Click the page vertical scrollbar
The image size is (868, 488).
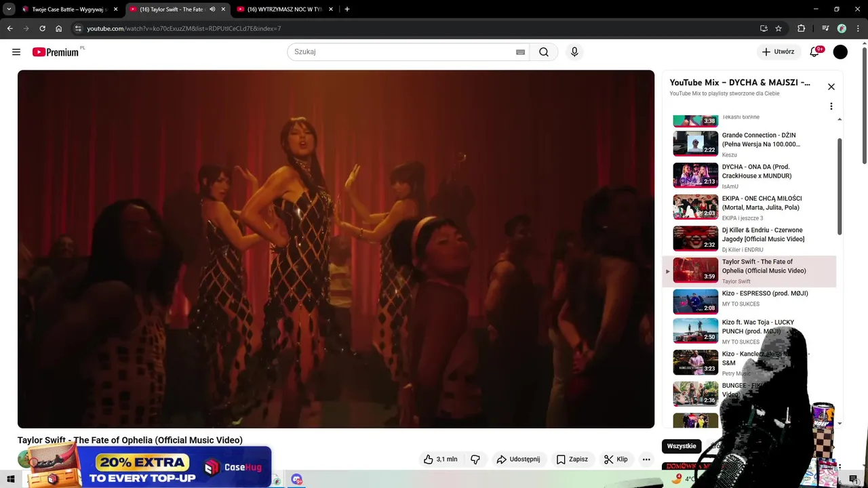[x=864, y=105]
